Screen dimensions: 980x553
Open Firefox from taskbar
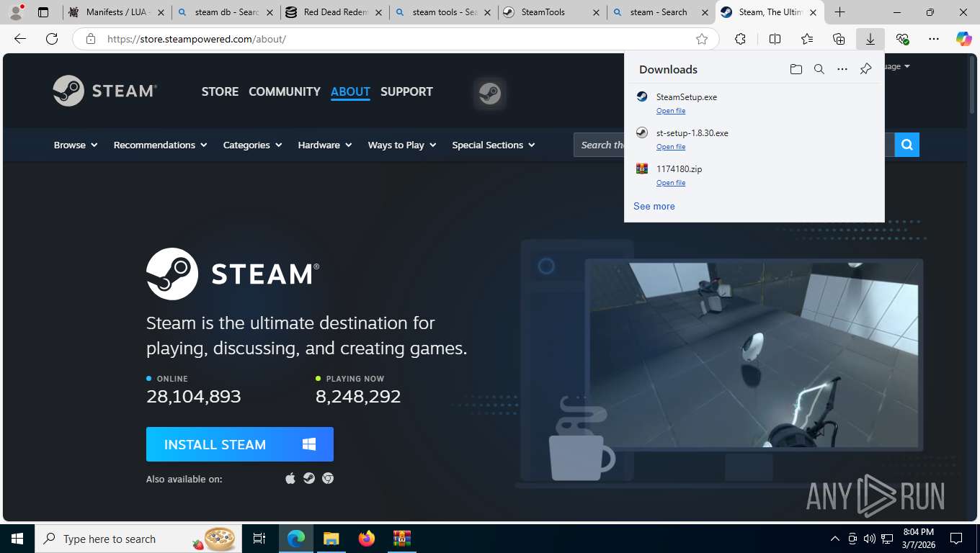click(x=367, y=539)
